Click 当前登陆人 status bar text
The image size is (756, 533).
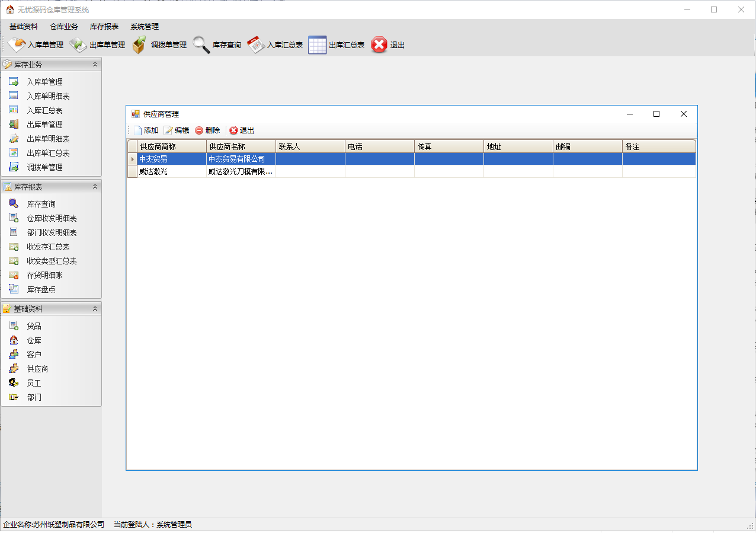[x=153, y=525]
